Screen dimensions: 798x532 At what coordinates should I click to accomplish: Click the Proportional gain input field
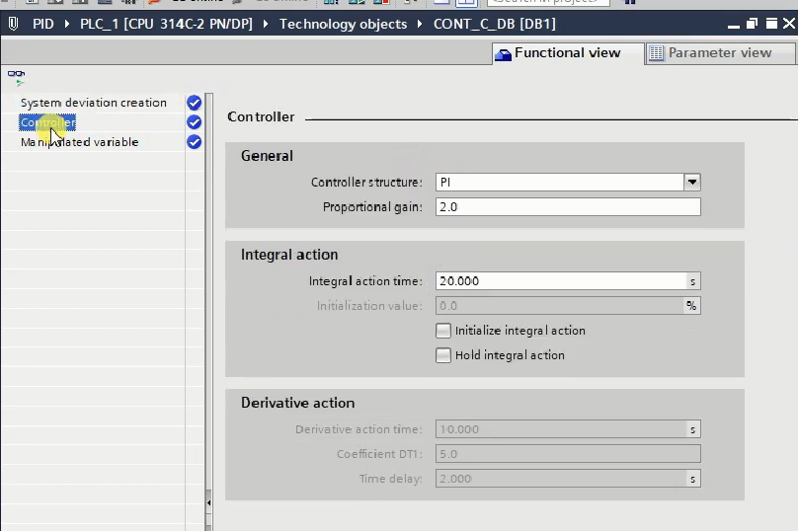pos(567,207)
